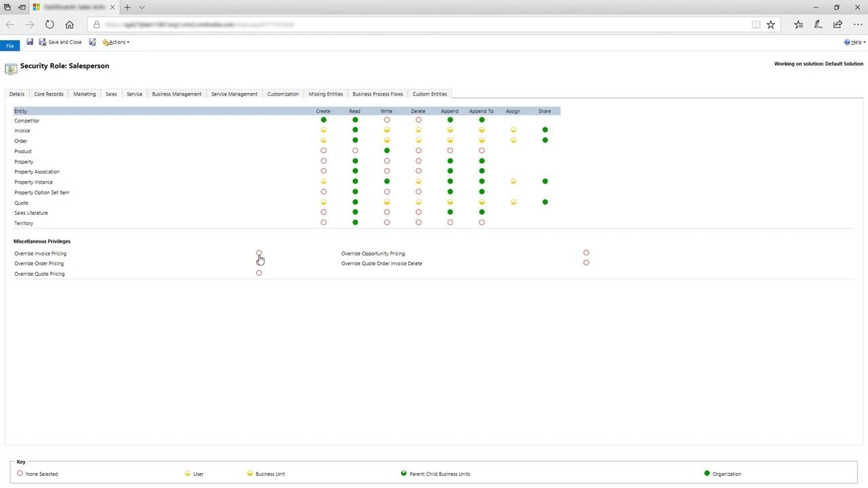The width and height of the screenshot is (868, 488).
Task: Share this page icon
Action: (838, 24)
